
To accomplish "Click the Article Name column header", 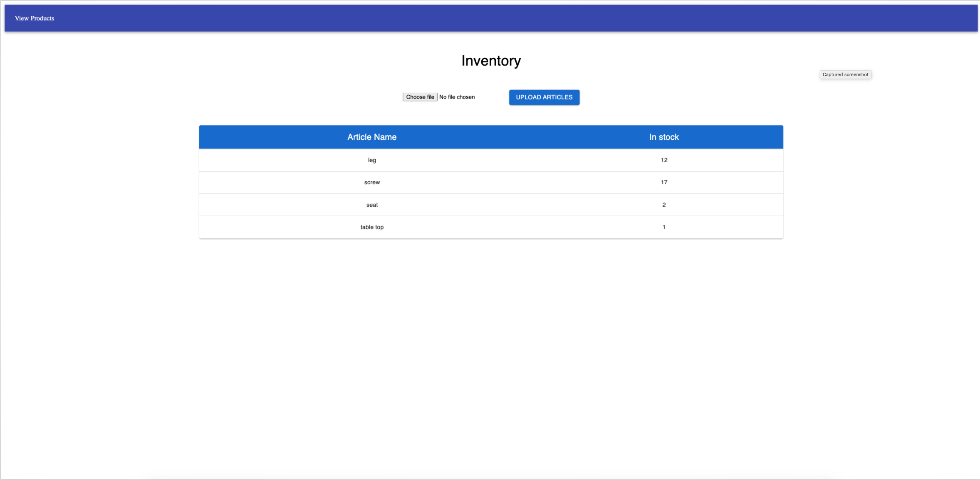I will point(372,137).
